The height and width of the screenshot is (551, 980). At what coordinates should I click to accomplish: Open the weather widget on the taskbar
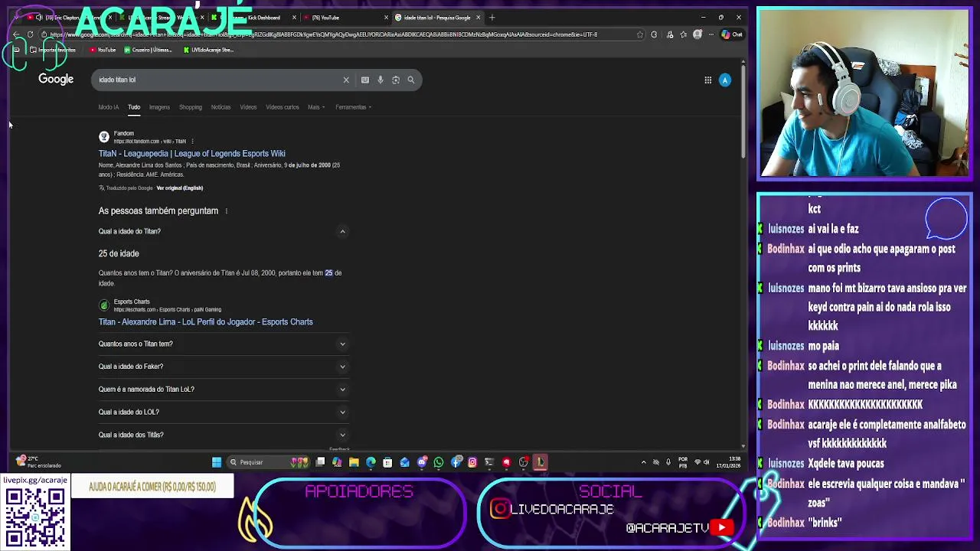37,462
